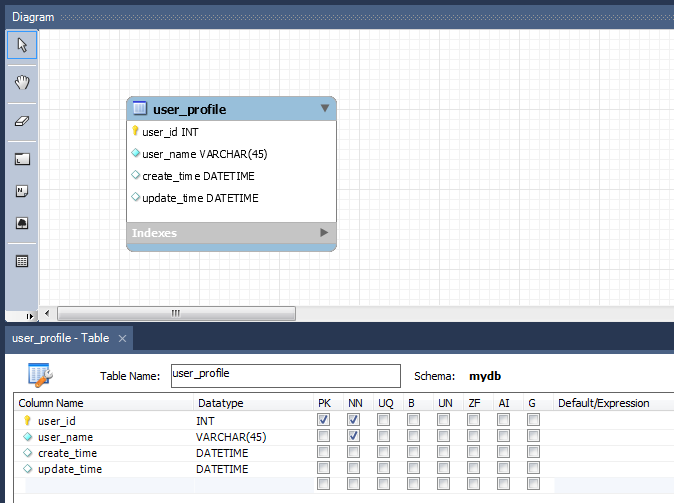Click the table editor icon beside Table Name
The height and width of the screenshot is (503, 674).
point(41,376)
